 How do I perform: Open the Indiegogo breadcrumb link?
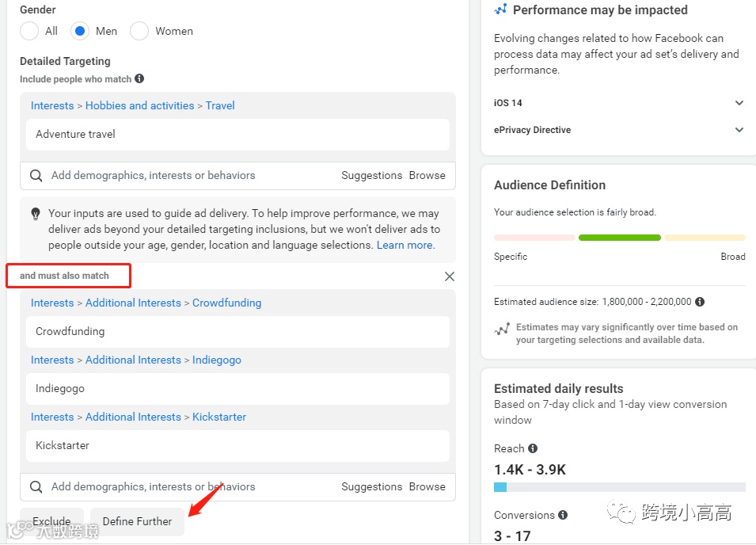[x=216, y=360]
